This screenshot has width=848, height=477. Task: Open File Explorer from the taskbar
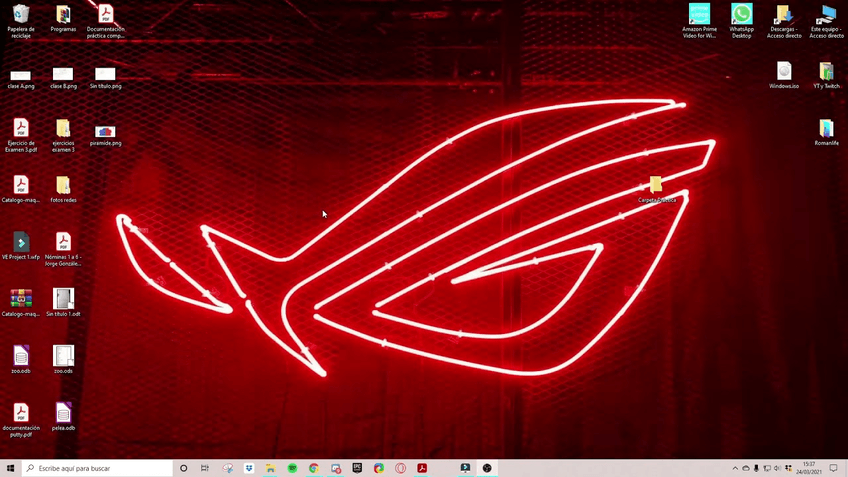270,468
